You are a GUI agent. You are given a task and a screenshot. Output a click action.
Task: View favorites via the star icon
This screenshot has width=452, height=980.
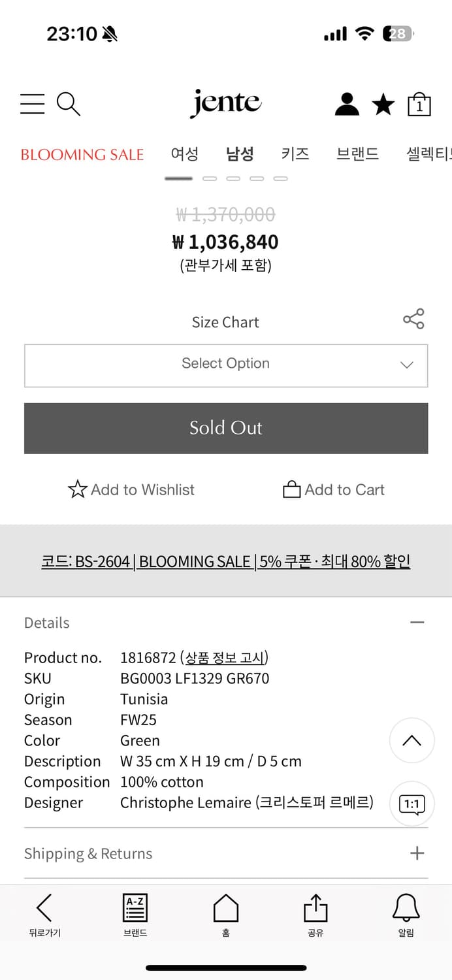click(383, 104)
